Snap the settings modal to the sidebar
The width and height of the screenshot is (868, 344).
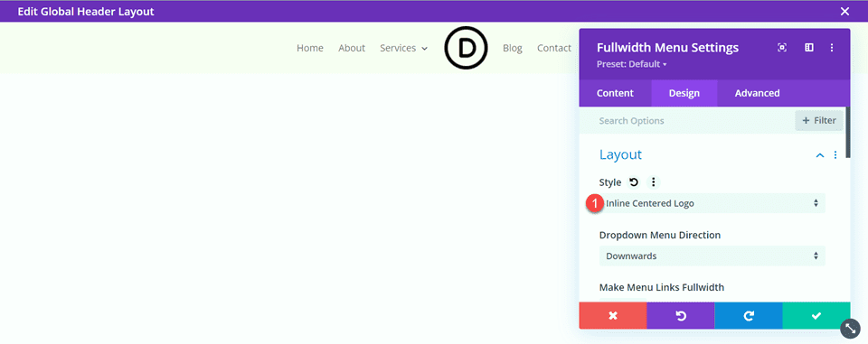click(808, 48)
